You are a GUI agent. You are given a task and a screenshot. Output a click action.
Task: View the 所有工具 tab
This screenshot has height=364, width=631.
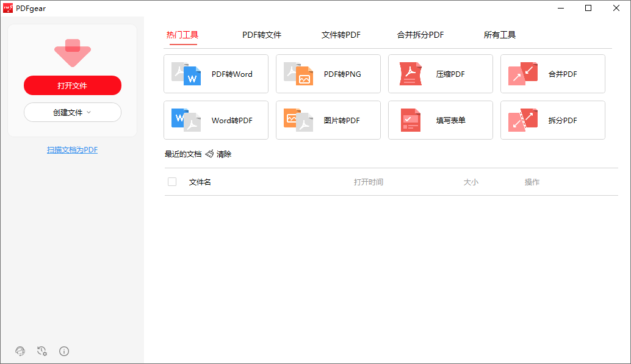[x=499, y=35]
